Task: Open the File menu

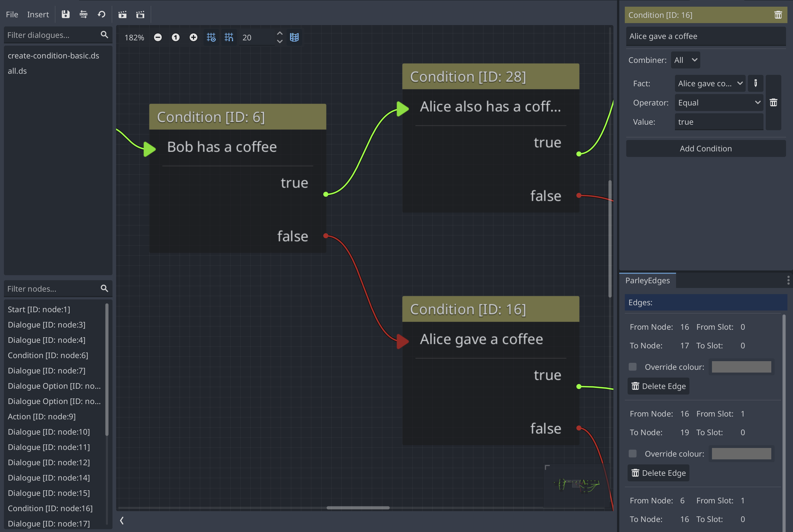Action: point(11,14)
